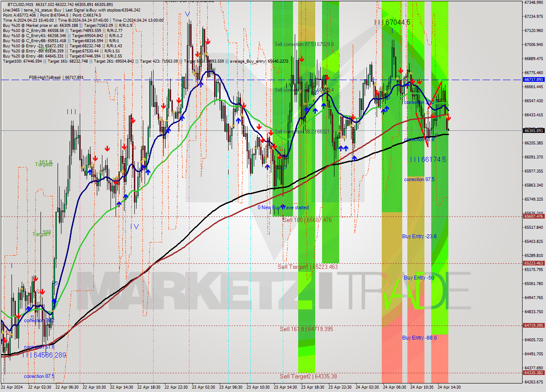Click the chart symbol triangle beside BTCUSD,M15
Screen dimensions: 546x392
(4, 4)
